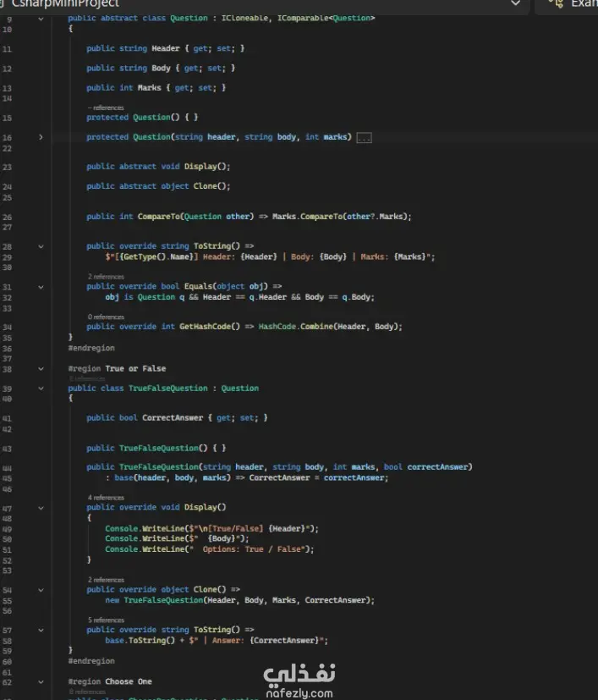598x700 pixels.
Task: Open '2 references' CodeLens above Equals
Action: 107,277
